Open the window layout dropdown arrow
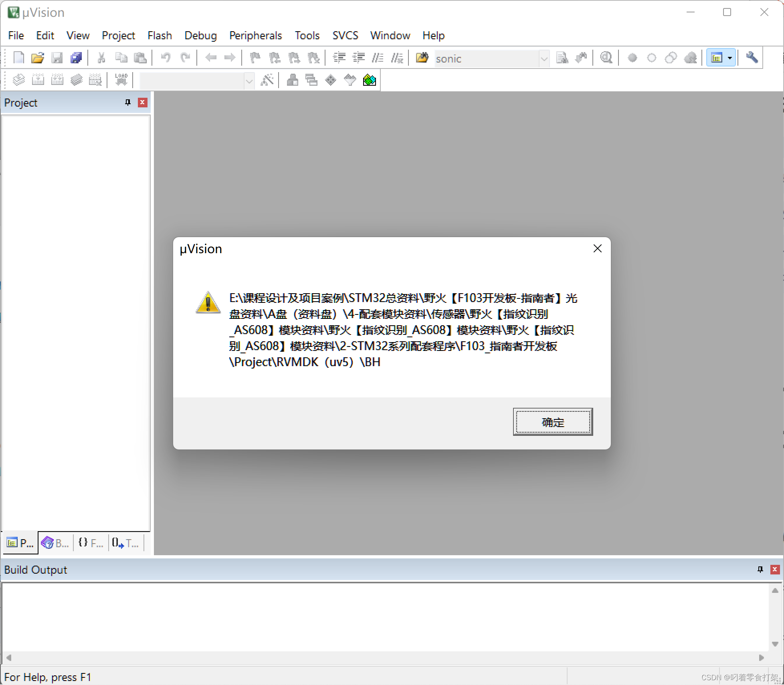 730,58
